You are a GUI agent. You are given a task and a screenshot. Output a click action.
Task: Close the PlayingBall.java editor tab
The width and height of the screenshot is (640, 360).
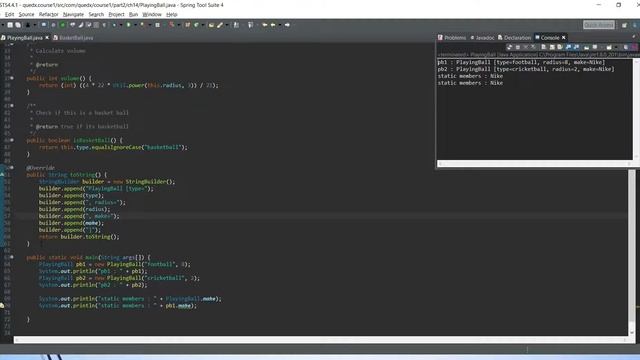tap(47, 38)
